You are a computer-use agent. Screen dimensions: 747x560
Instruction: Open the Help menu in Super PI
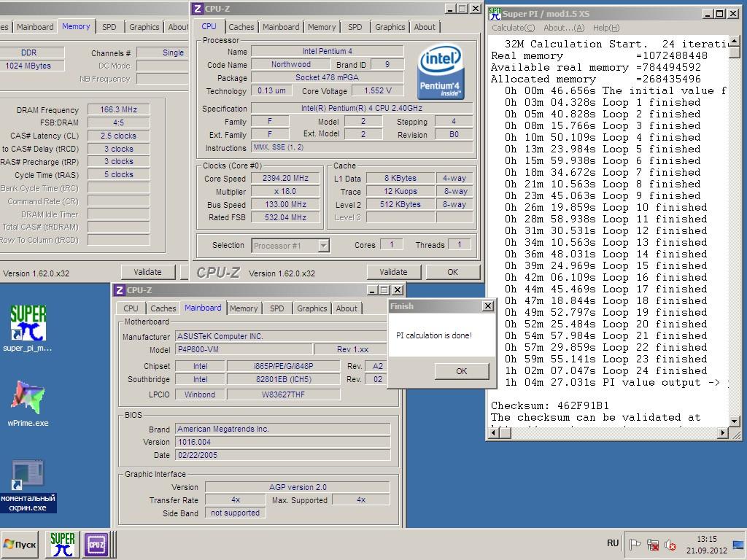(606, 28)
